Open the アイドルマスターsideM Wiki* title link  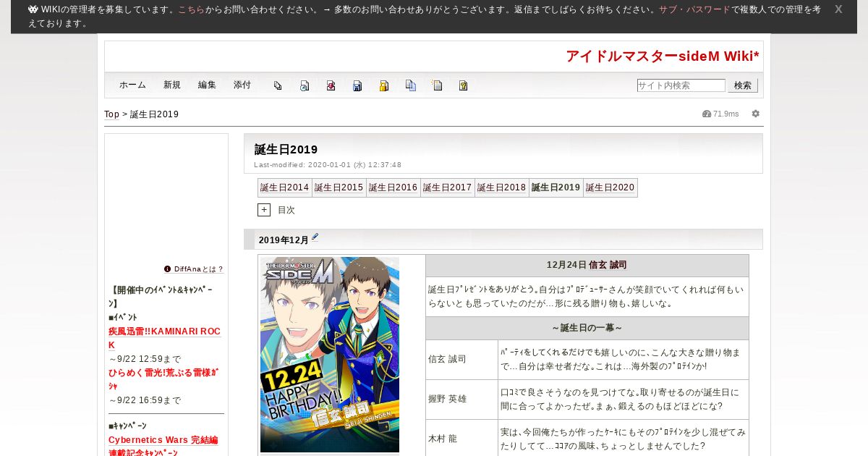coord(663,56)
